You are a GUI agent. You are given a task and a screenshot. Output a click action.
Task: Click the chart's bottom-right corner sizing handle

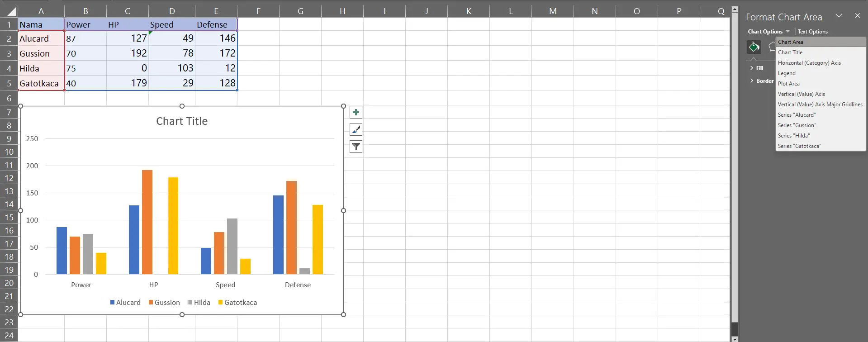click(x=343, y=314)
